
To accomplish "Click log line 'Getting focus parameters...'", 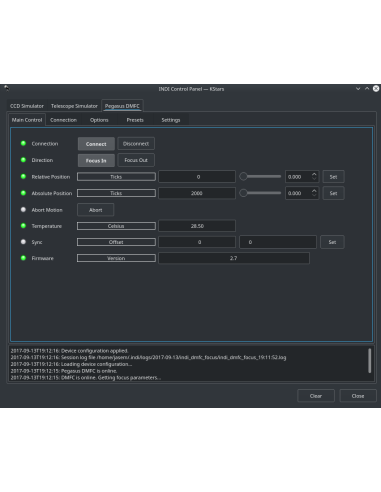I will [86, 378].
